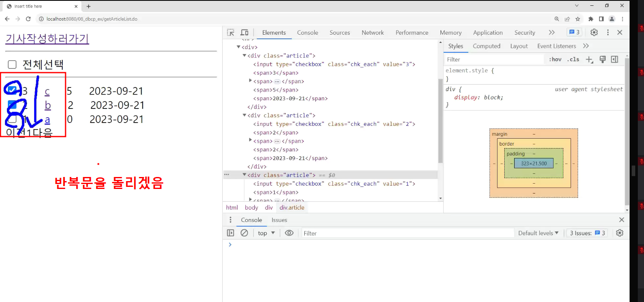Open the top JavaScript context dropdown
The height and width of the screenshot is (302, 644).
coord(266,233)
